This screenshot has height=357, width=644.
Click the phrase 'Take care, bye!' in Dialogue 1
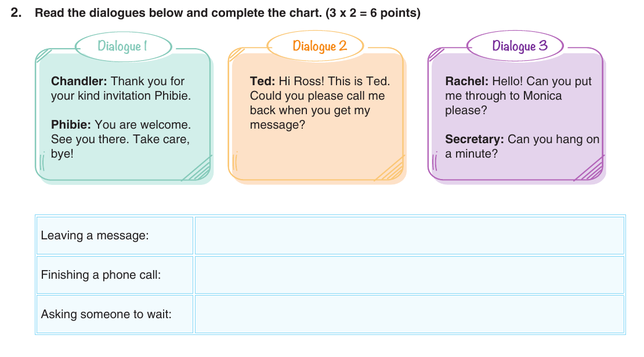pyautogui.click(x=120, y=147)
